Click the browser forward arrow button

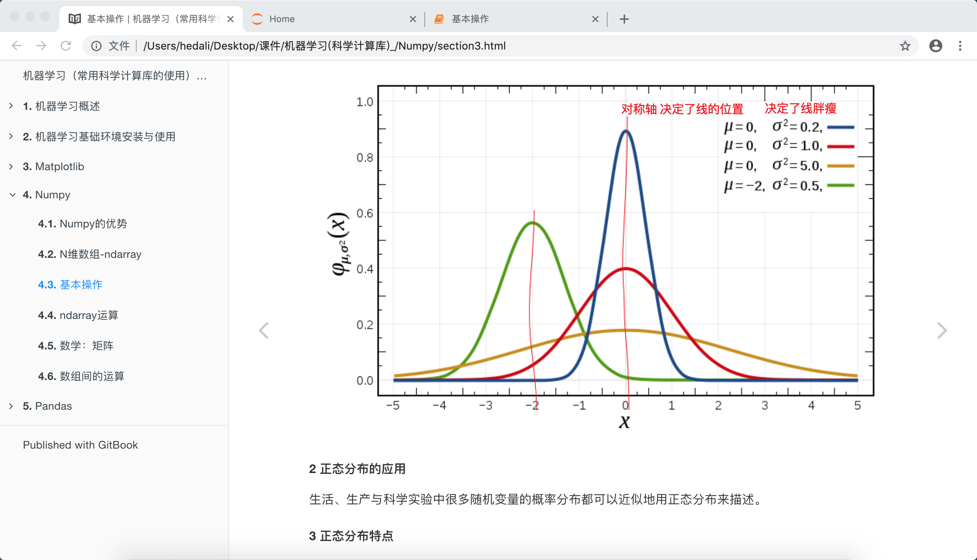click(41, 46)
